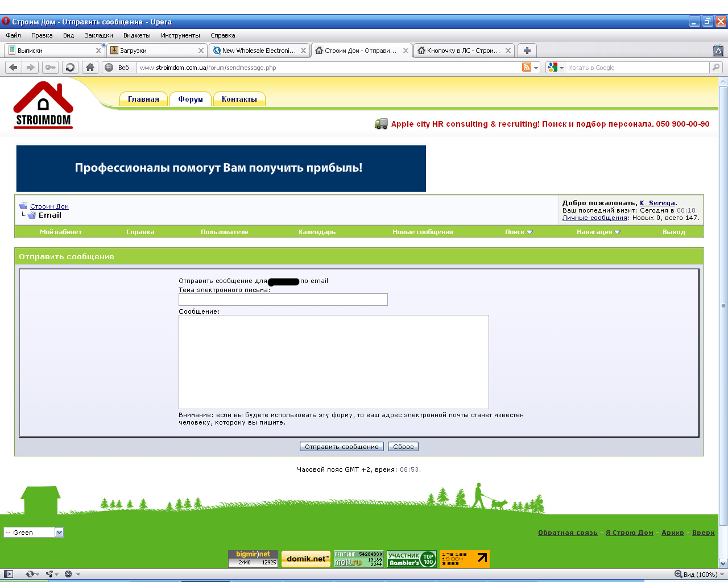The height and width of the screenshot is (582, 728).
Task: Expand the Поиск dropdown in forum navbar
Action: pyautogui.click(x=518, y=232)
